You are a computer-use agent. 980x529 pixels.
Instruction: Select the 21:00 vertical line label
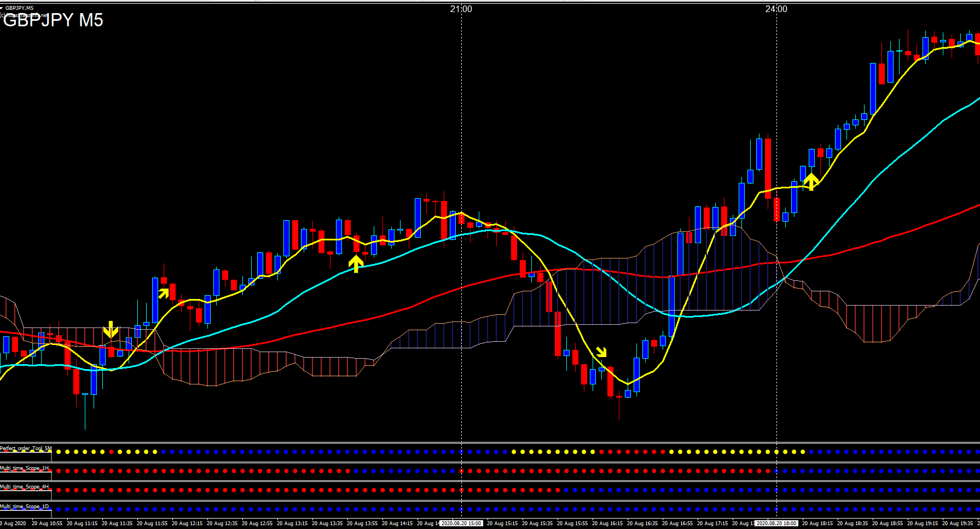tap(461, 9)
